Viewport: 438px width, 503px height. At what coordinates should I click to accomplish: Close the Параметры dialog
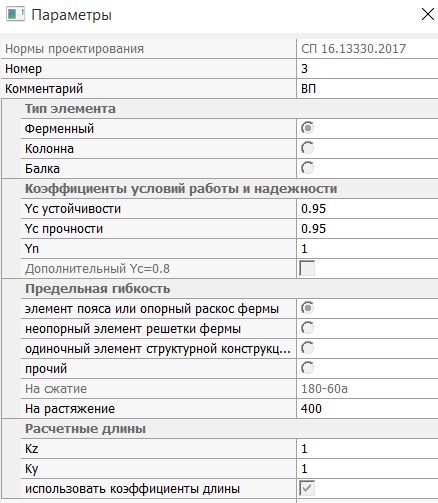pyautogui.click(x=428, y=14)
